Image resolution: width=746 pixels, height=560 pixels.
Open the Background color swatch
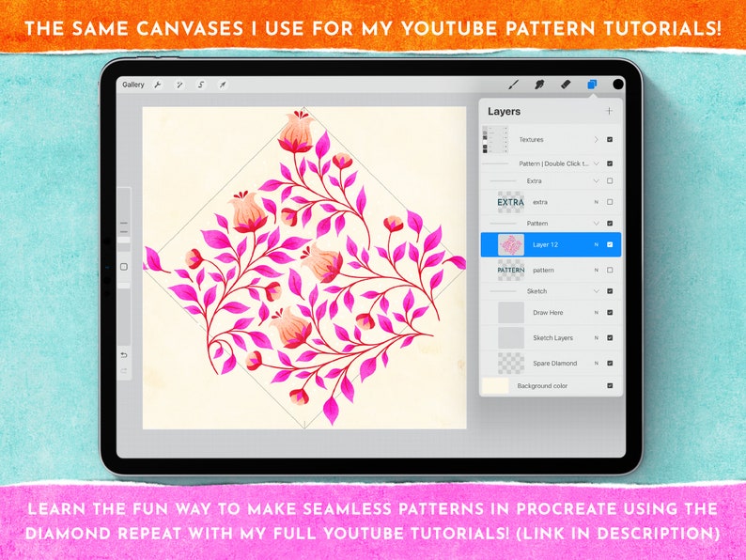tap(495, 386)
